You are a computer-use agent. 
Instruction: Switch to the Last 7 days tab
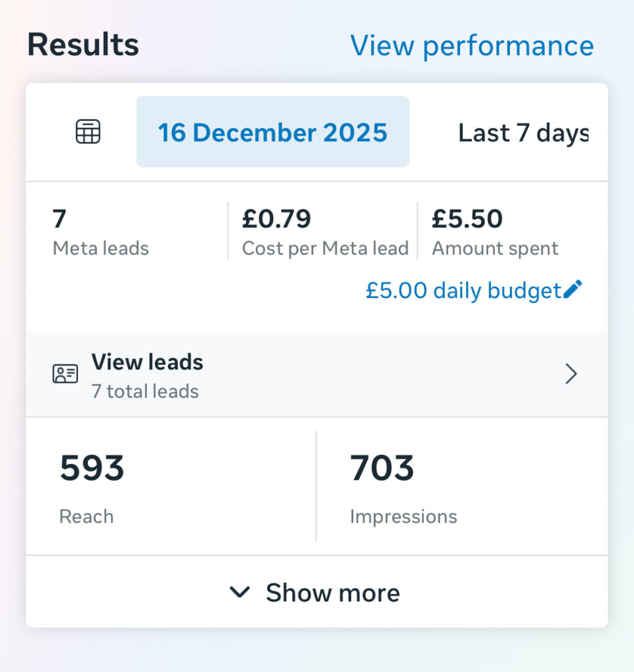pos(523,133)
